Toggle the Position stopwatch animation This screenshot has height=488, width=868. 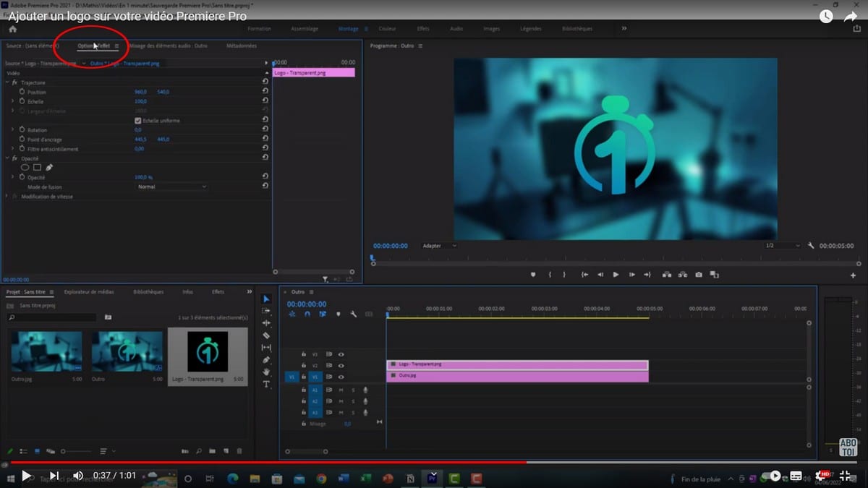pos(22,93)
